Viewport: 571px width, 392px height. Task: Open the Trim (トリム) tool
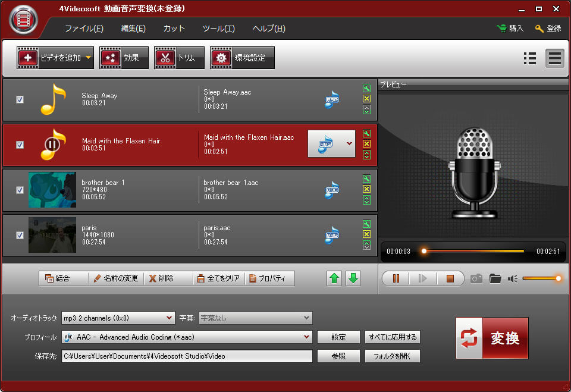tap(179, 58)
